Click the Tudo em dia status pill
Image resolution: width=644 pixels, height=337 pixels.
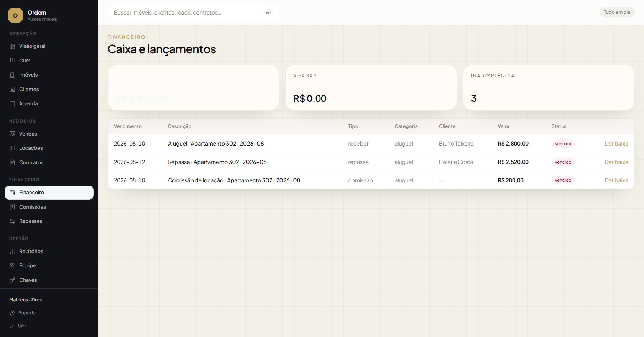point(617,12)
